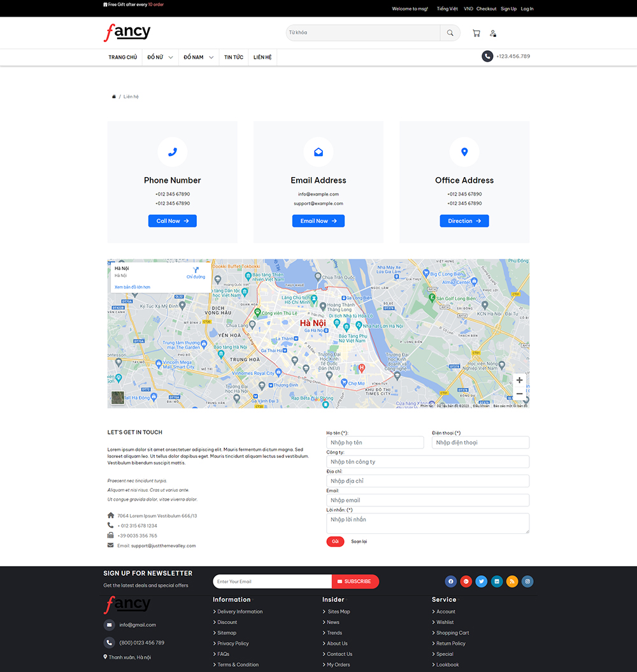Open the Facebook social icon

point(451,581)
